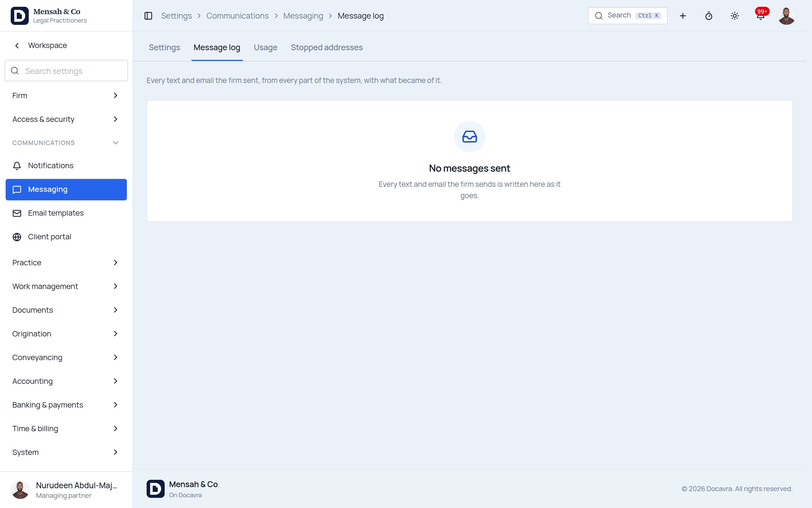Click the plus quick-add icon
This screenshot has width=812, height=508.
pyautogui.click(x=683, y=16)
